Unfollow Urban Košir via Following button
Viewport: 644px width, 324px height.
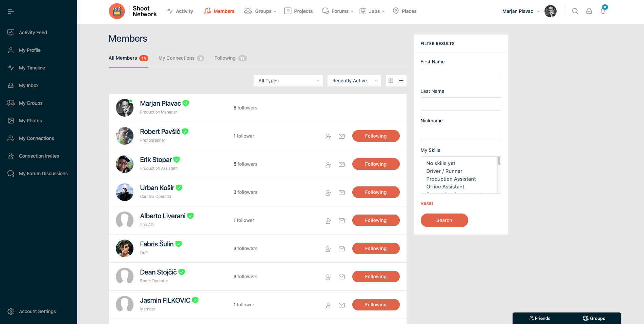375,192
